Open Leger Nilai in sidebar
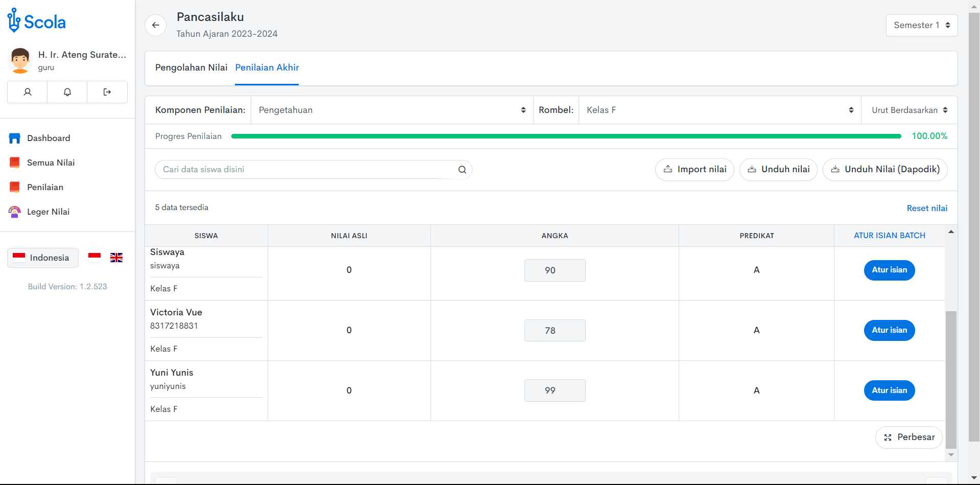This screenshot has height=485, width=980. [48, 212]
